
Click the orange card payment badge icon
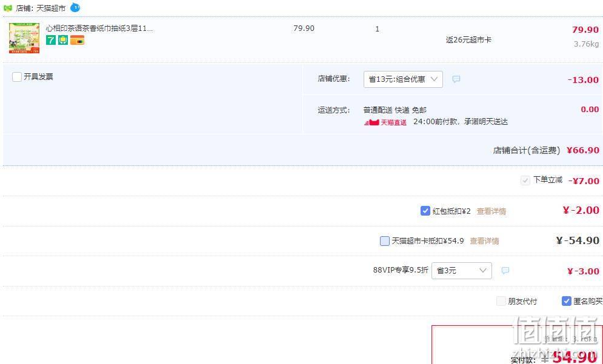click(78, 40)
